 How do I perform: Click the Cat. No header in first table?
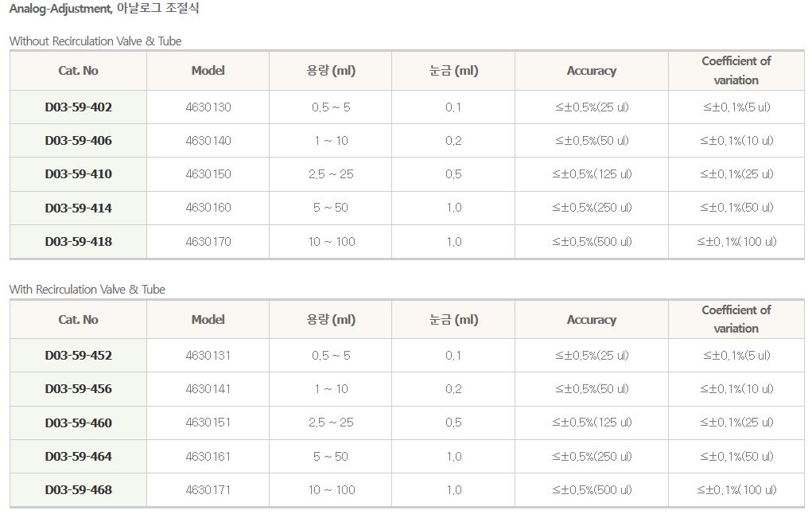pyautogui.click(x=78, y=71)
